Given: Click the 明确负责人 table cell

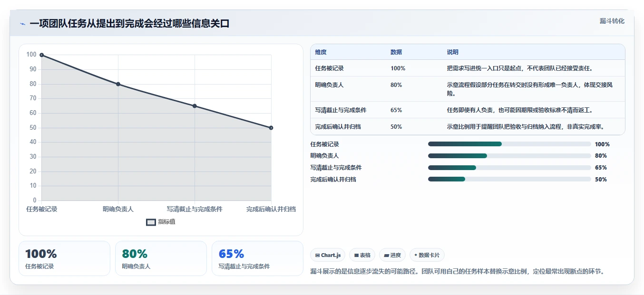Looking at the screenshot, I should point(329,85).
